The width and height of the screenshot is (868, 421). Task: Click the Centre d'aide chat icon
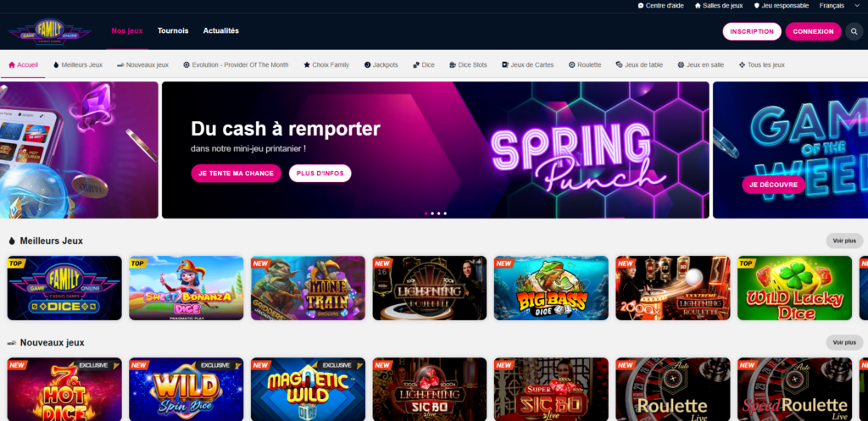[641, 6]
